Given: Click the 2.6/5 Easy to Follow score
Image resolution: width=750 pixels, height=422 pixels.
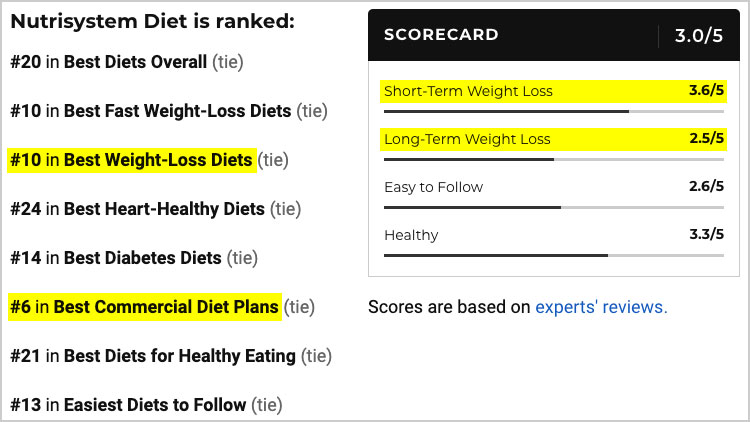Looking at the screenshot, I should (706, 186).
